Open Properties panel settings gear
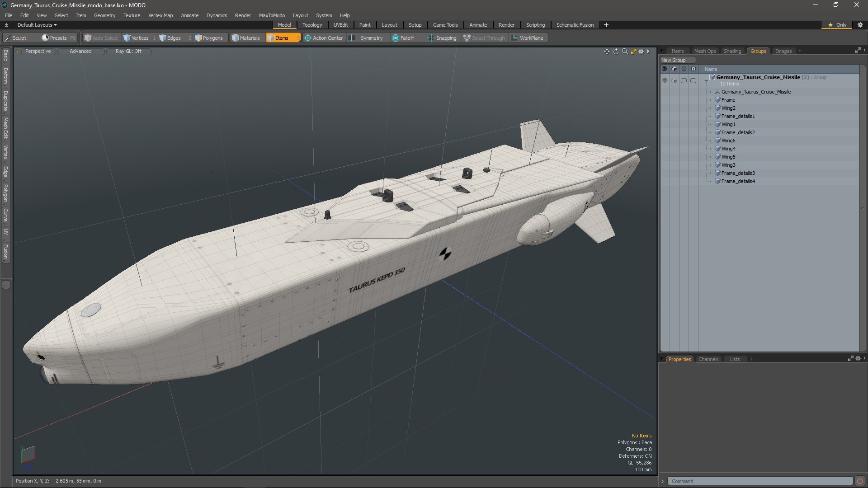This screenshot has height=488, width=868. [x=858, y=358]
